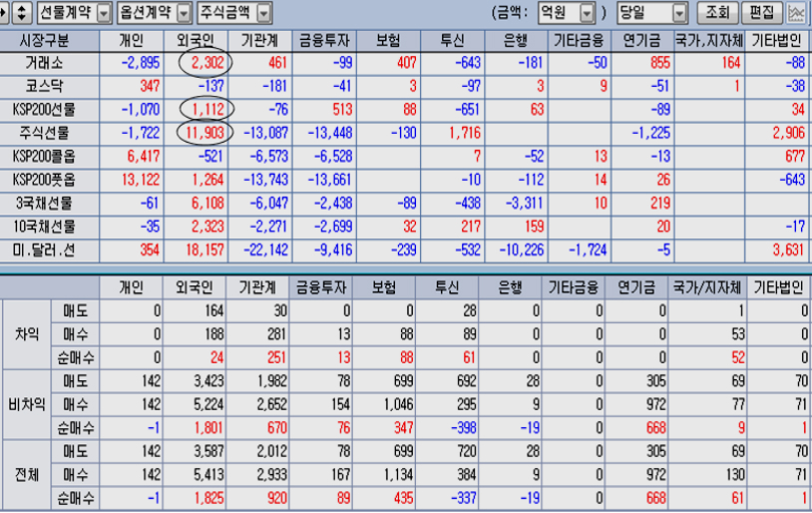This screenshot has height=513, width=812.
Task: Click the 조회 button
Action: (x=716, y=13)
